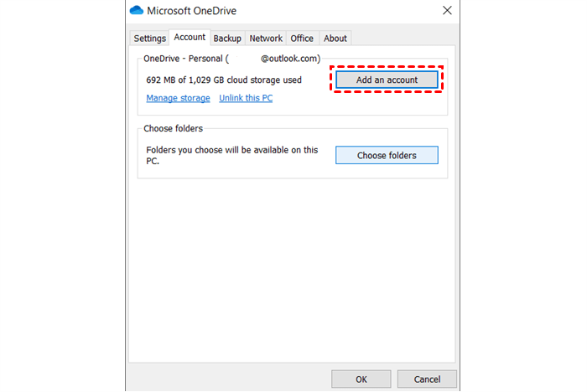The height and width of the screenshot is (392, 587).
Task: Switch to the Backup tab
Action: click(x=227, y=39)
